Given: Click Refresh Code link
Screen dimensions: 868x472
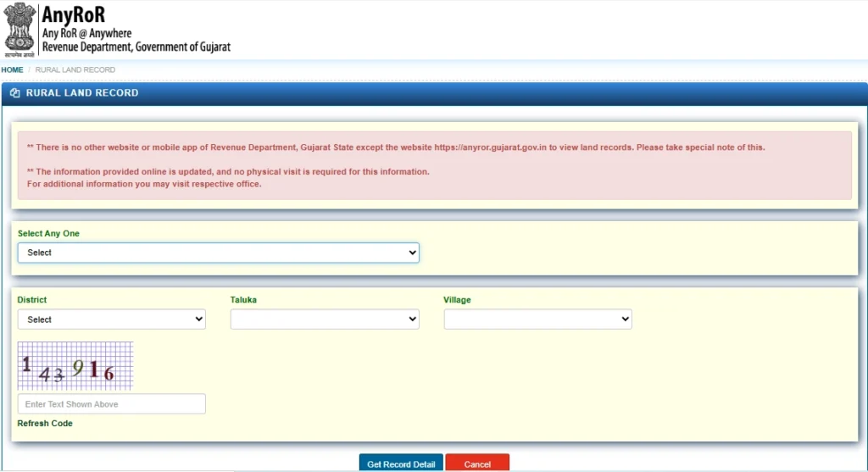Looking at the screenshot, I should [45, 424].
